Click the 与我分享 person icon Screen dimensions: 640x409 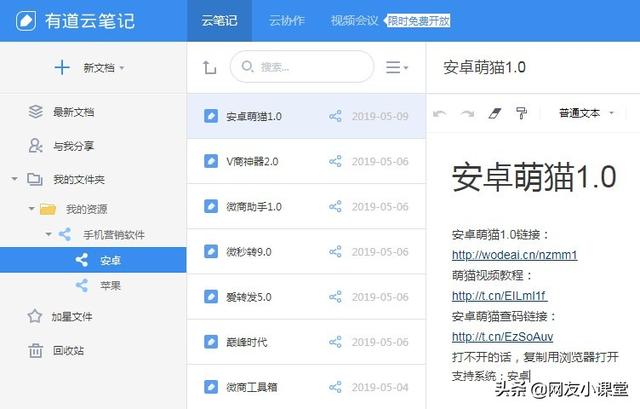click(x=36, y=145)
